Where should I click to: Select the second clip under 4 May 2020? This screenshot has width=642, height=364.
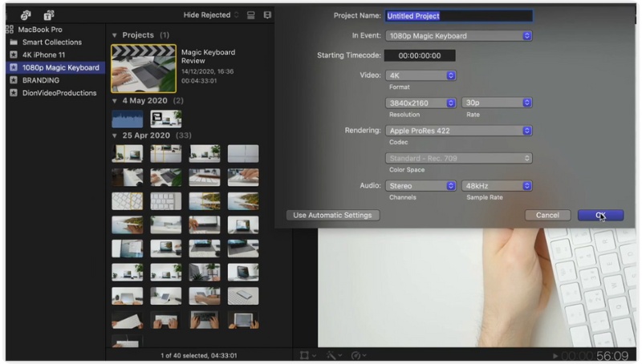tap(166, 119)
